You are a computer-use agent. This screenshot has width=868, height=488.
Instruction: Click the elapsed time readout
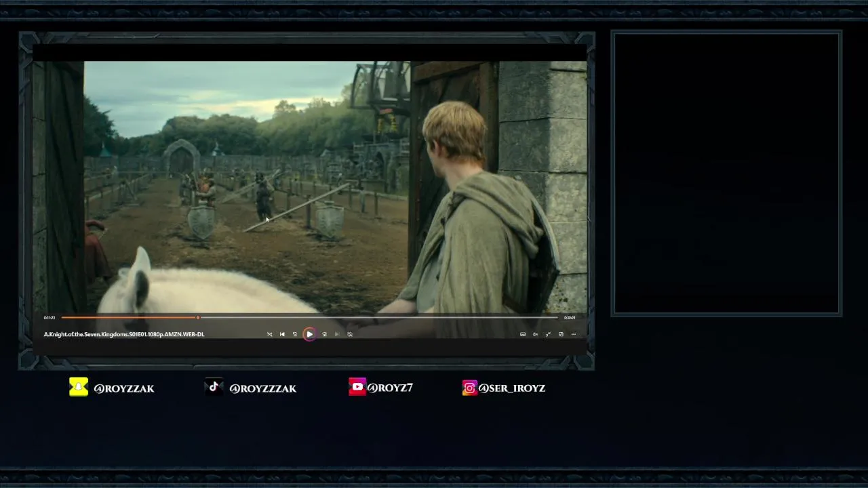[x=50, y=317]
